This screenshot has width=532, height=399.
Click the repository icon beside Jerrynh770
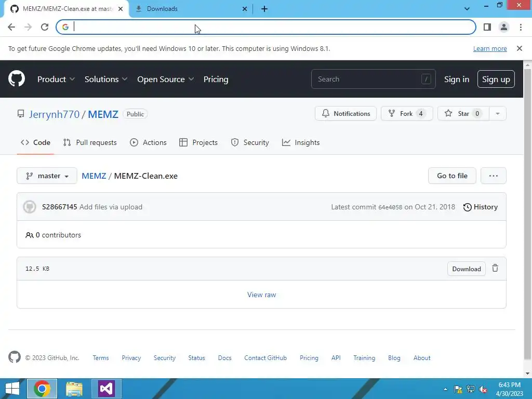[x=21, y=114]
